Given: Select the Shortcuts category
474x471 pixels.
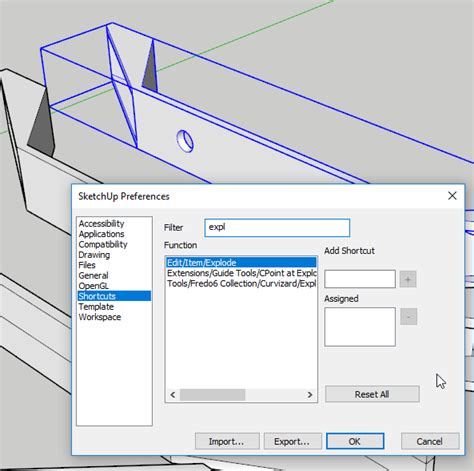Looking at the screenshot, I should pyautogui.click(x=114, y=296).
